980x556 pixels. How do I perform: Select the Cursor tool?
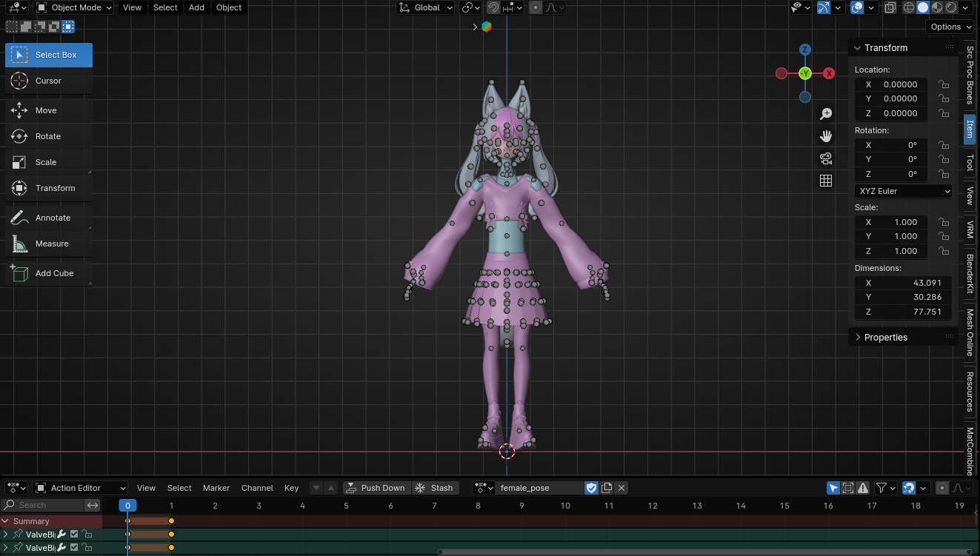click(x=49, y=81)
